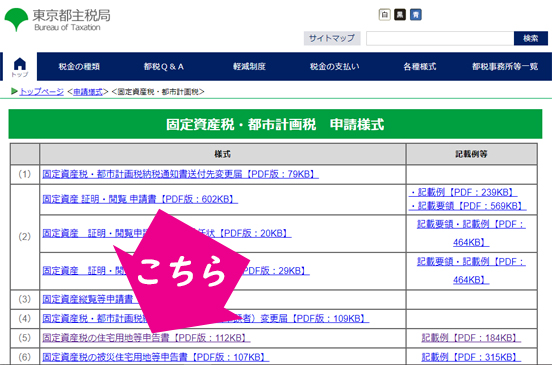Click the (6) row number cell
This screenshot has height=365, width=552.
click(x=25, y=357)
